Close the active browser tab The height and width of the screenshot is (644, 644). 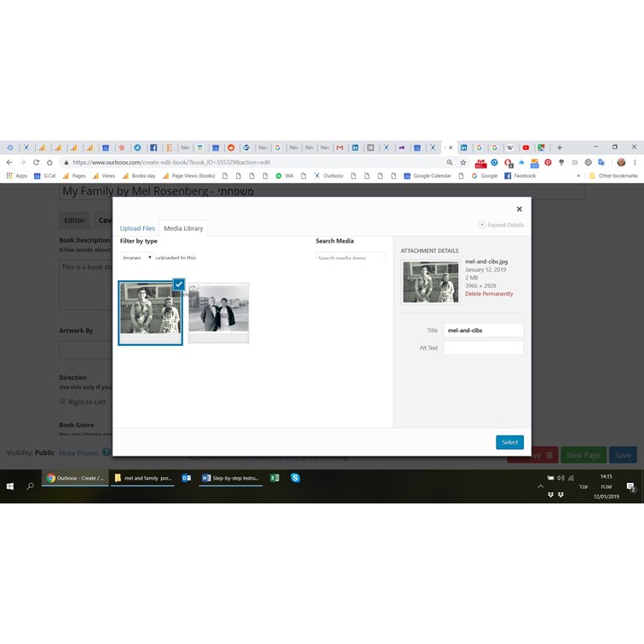(x=451, y=147)
